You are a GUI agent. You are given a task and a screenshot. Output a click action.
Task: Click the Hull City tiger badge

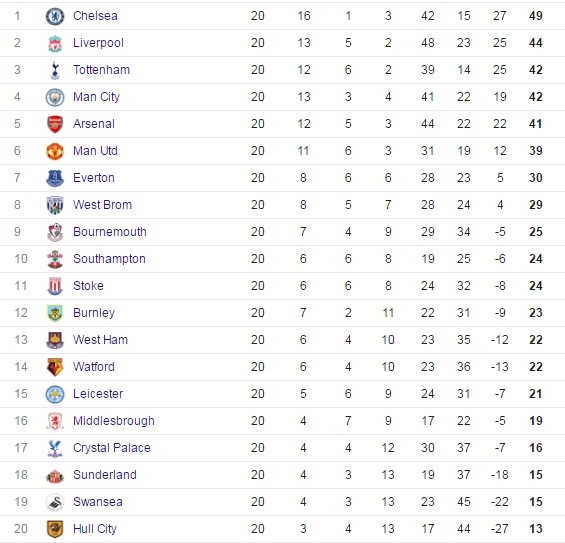(x=55, y=529)
